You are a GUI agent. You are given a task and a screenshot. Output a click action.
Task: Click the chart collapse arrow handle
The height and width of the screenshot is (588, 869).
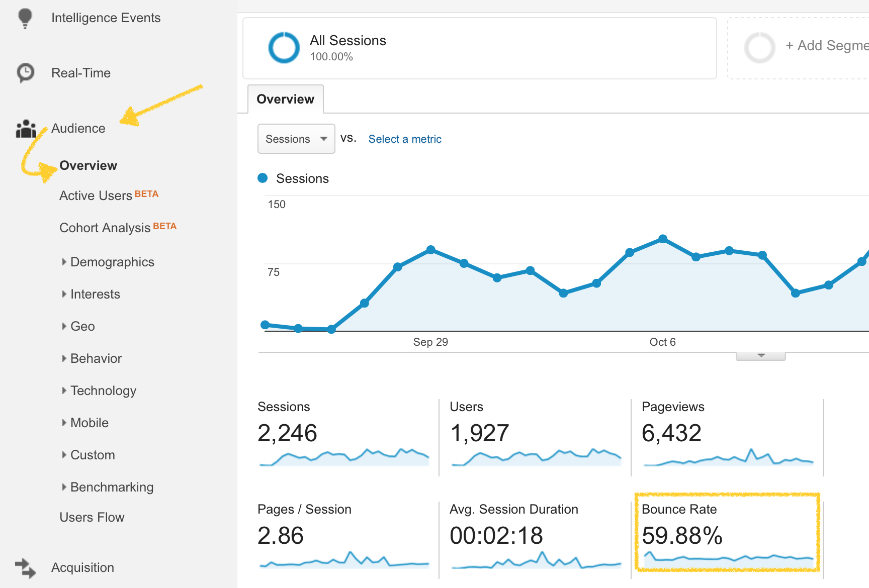coord(761,356)
